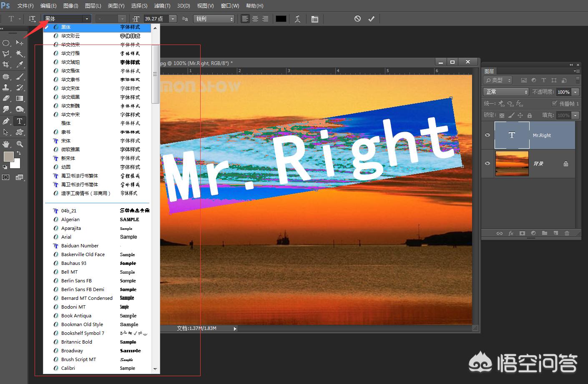This screenshot has width=588, height=384.
Task: Click the center text alignment icon
Action: pyautogui.click(x=255, y=19)
